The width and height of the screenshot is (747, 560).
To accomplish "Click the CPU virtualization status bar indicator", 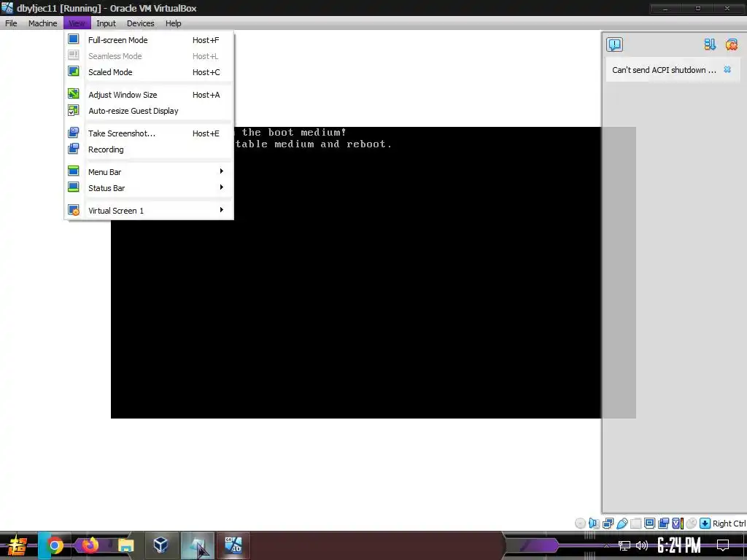I will pos(677,524).
